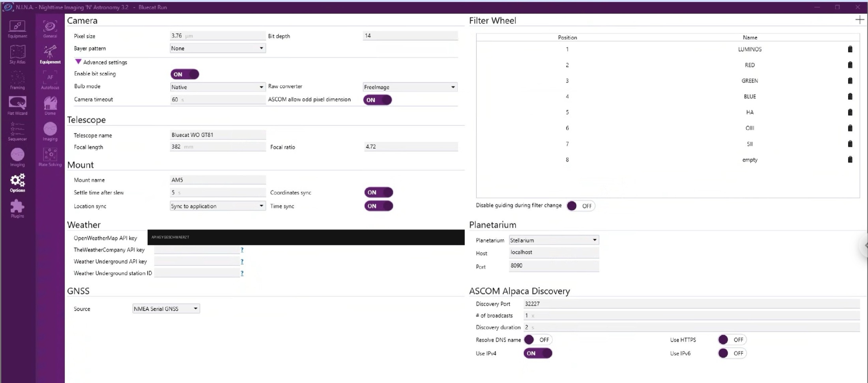Delete the SII filter
This screenshot has width=868, height=383.
click(x=850, y=144)
